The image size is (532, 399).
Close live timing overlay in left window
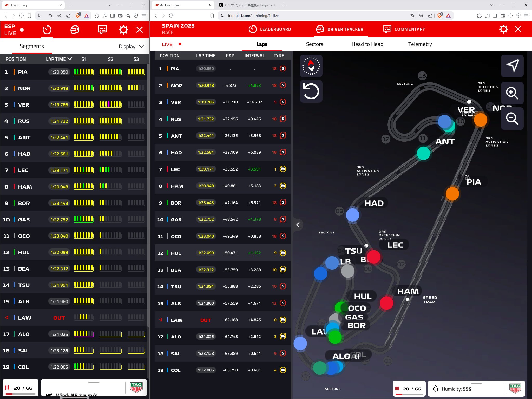(x=140, y=30)
